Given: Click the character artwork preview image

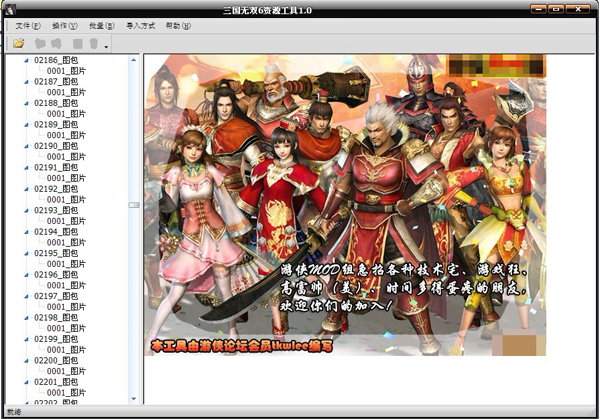Looking at the screenshot, I should 345,205.
